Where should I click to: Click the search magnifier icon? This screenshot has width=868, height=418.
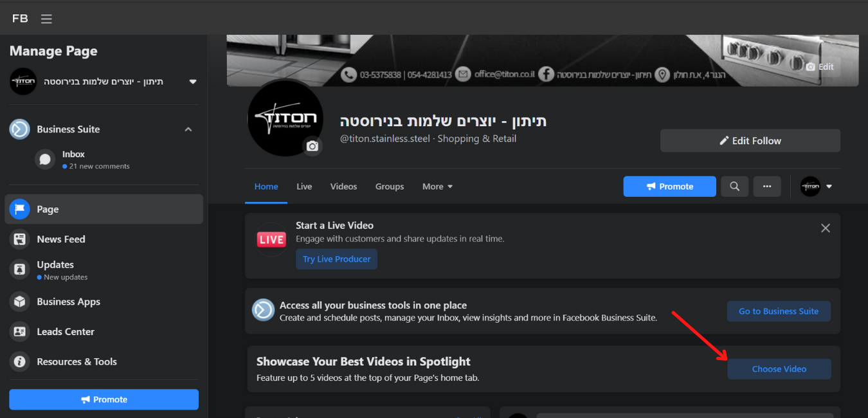734,186
